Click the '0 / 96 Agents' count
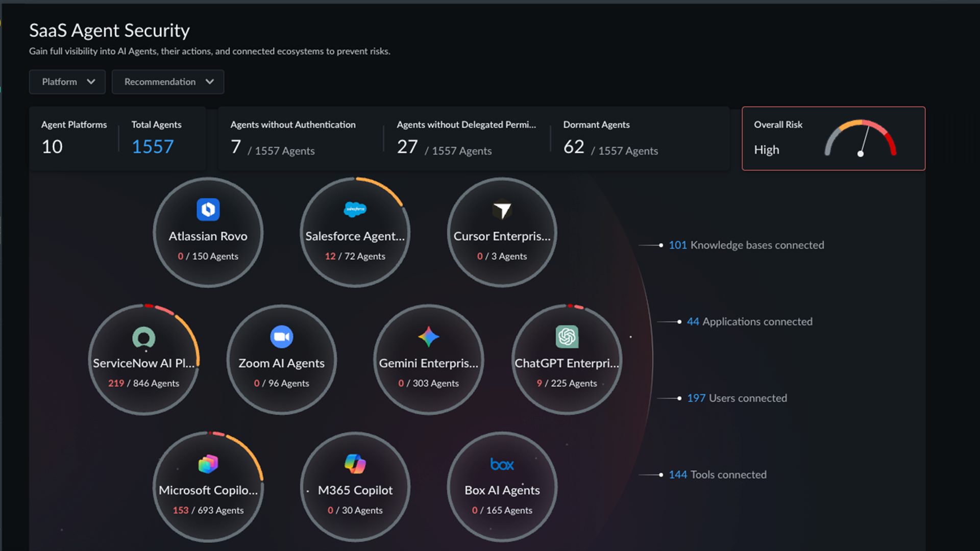The image size is (980, 551). click(282, 383)
